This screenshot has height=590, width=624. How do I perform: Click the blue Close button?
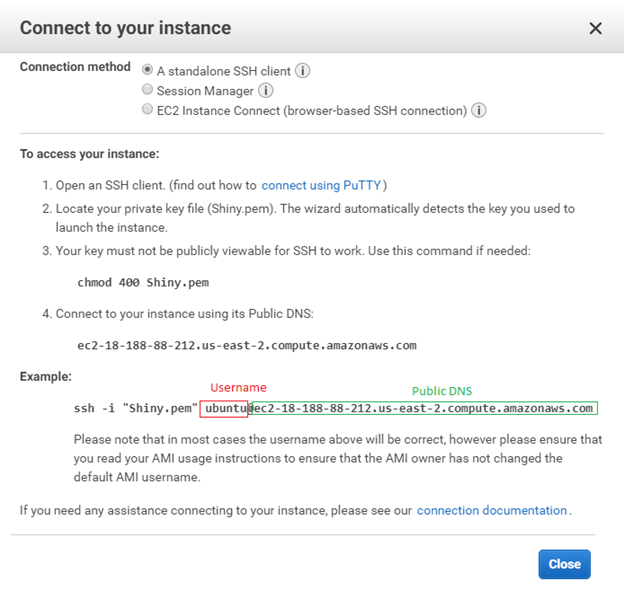click(x=564, y=564)
